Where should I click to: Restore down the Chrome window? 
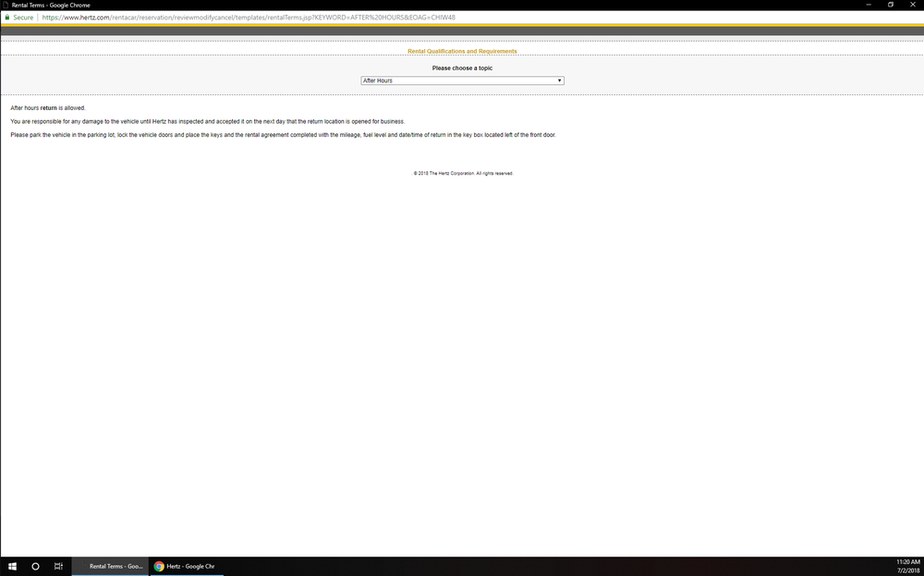click(890, 5)
